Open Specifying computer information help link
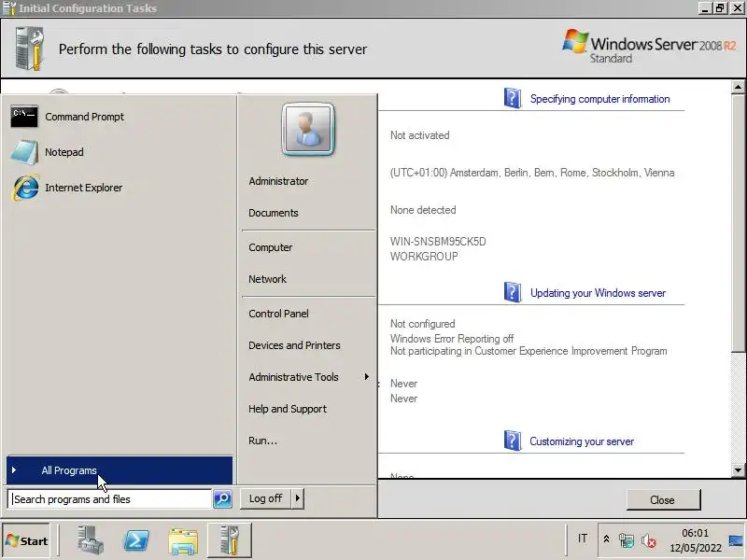 coord(599,99)
